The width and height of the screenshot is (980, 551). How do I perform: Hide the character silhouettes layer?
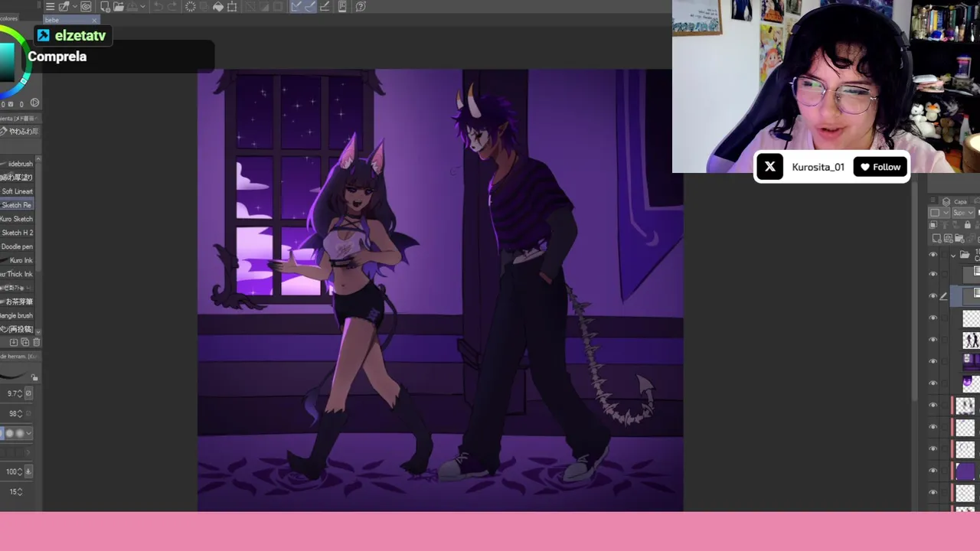coord(933,339)
